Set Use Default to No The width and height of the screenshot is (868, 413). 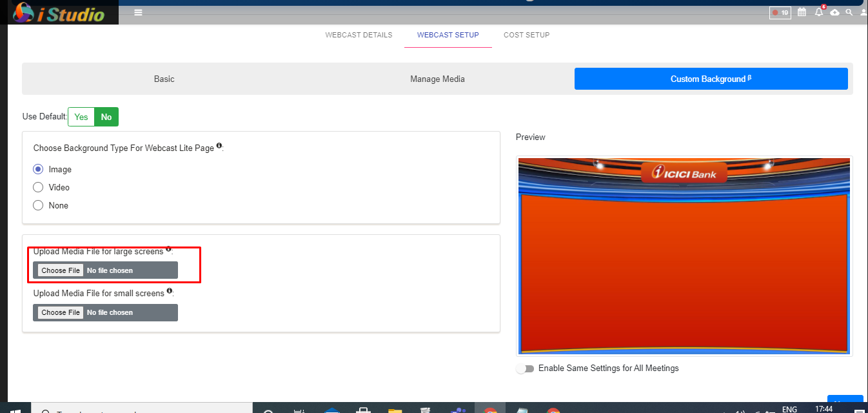106,117
